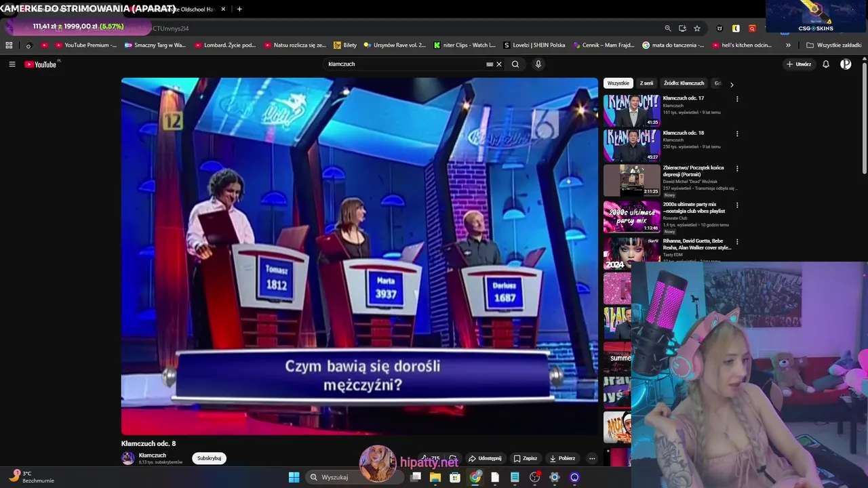
Task: Download video with Pobierz button
Action: (562, 458)
